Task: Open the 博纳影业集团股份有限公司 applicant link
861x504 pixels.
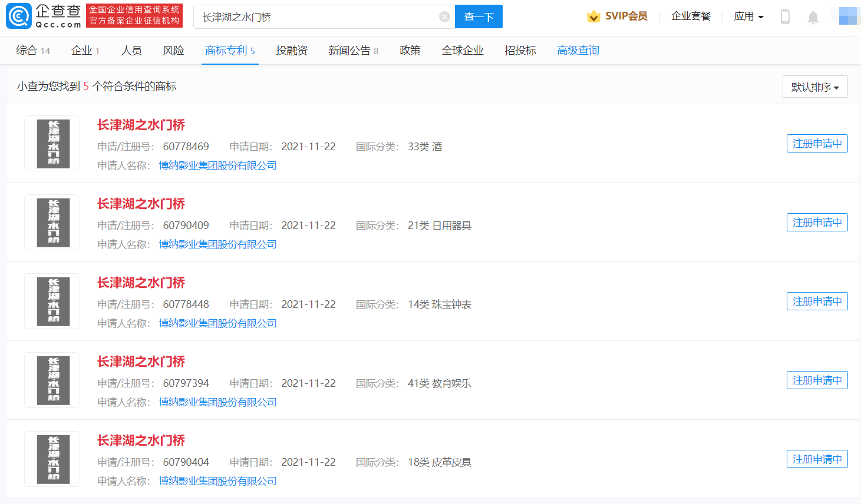Action: [x=218, y=165]
